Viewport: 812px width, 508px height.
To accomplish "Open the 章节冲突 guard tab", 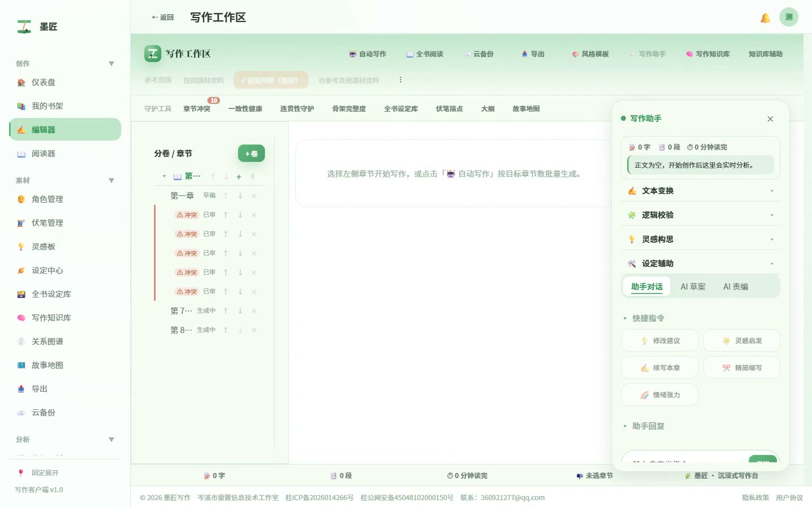I will [x=197, y=109].
